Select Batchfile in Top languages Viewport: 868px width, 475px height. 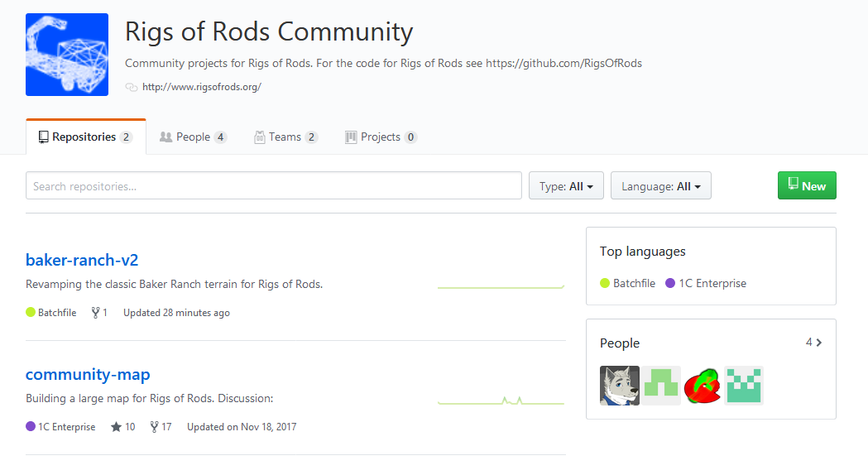(628, 284)
